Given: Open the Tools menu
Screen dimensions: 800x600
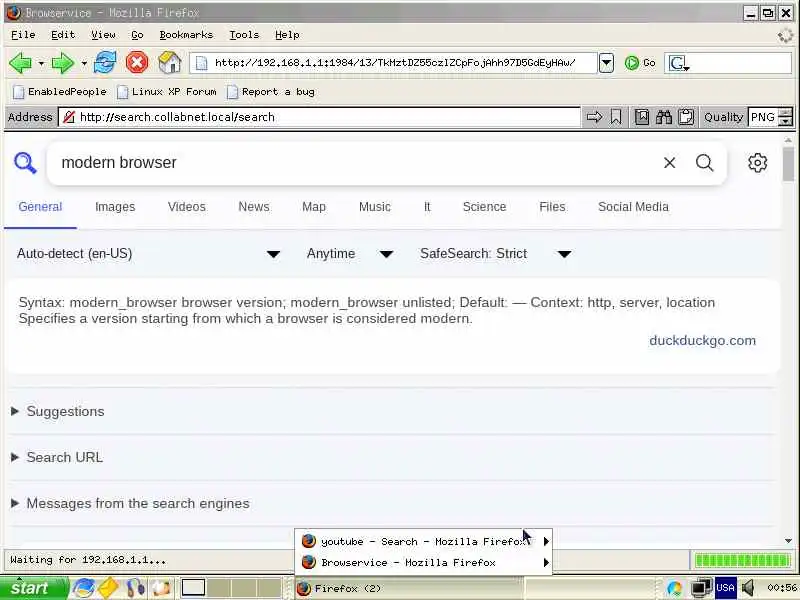Looking at the screenshot, I should [244, 35].
